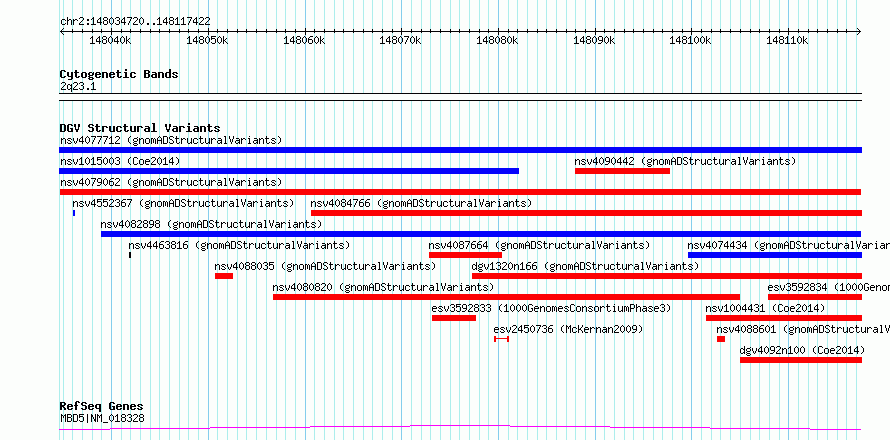Click the nsv4077712 blue variant bar

[460, 150]
